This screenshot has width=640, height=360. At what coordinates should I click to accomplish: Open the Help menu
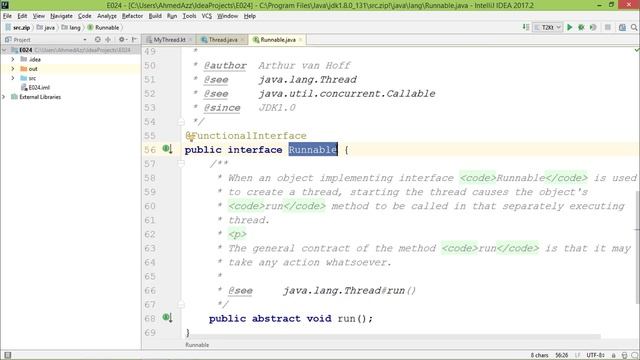tap(249, 16)
